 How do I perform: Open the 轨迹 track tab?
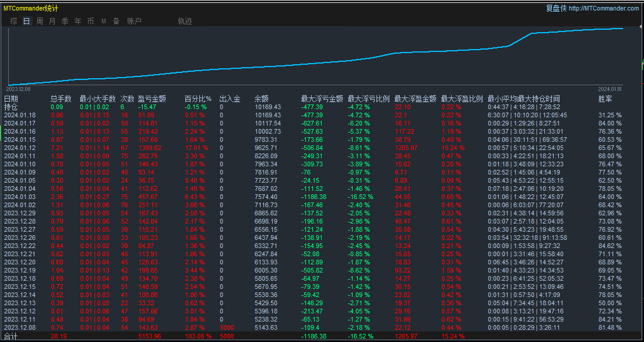point(185,21)
